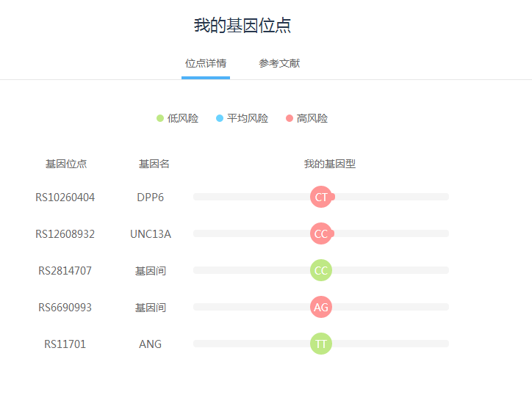Click the blue 平均风险 legend dot
This screenshot has height=406, width=532.
tap(220, 118)
